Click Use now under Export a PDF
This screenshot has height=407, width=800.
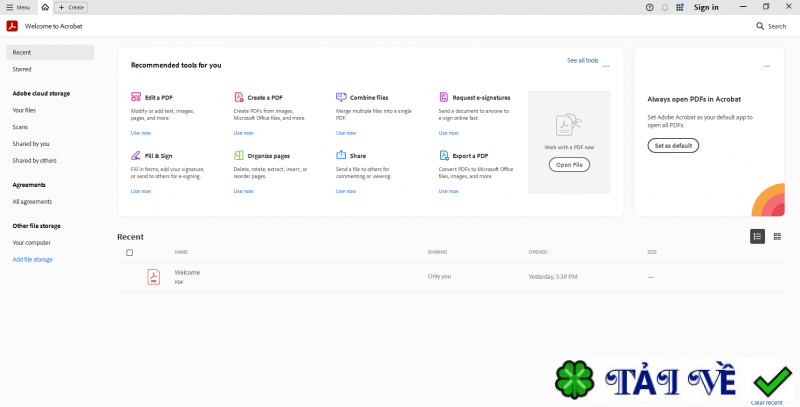(448, 191)
